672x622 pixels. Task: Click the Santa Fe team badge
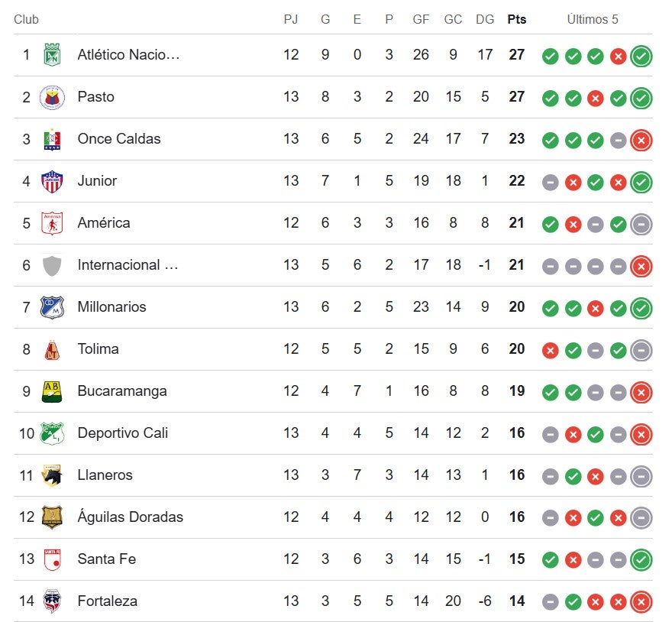point(52,559)
